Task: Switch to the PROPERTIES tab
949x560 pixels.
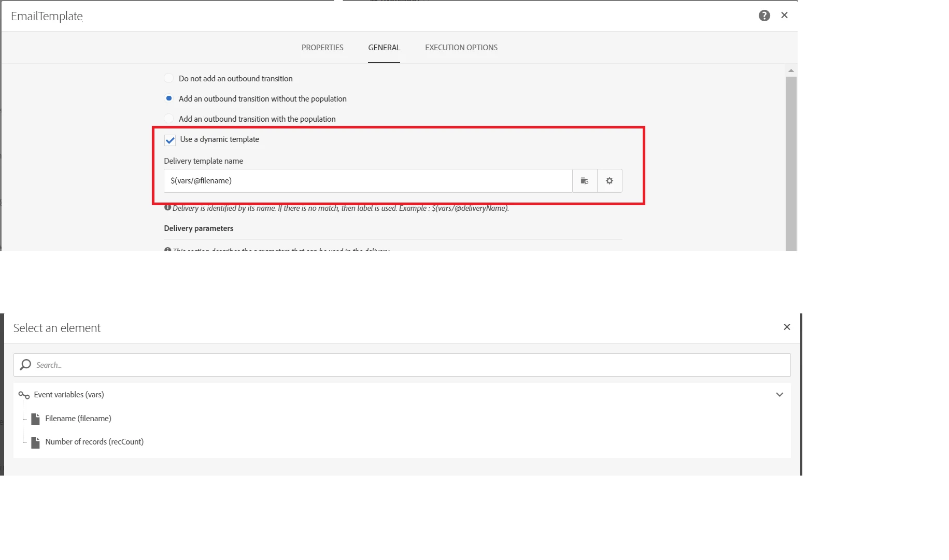Action: (x=322, y=48)
